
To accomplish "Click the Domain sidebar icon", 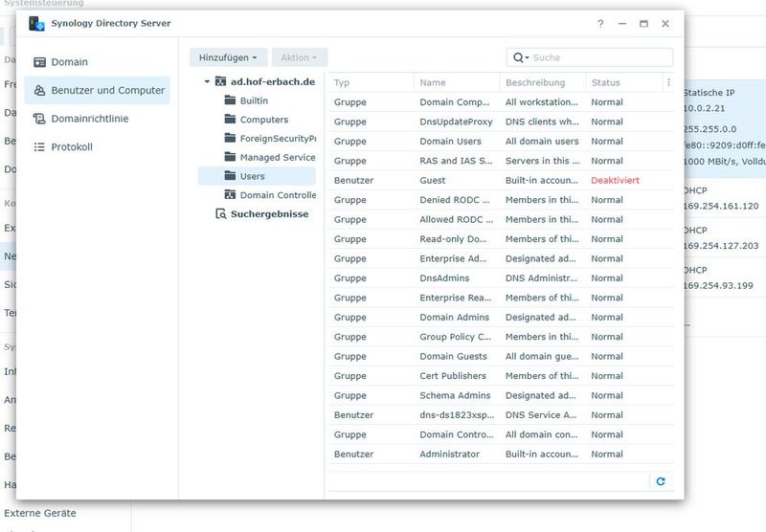I will click(x=39, y=62).
